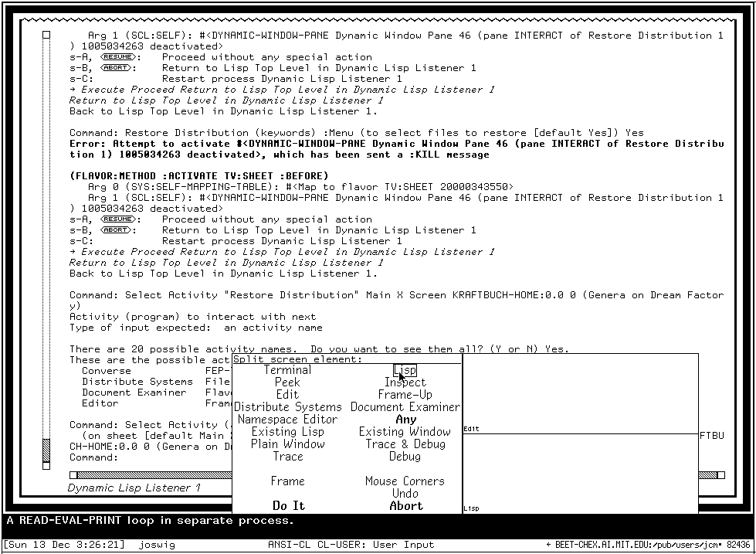Click the mouse documentation line READ-EVAL-PRINT text
The width and height of the screenshot is (756, 554).
pos(150,521)
